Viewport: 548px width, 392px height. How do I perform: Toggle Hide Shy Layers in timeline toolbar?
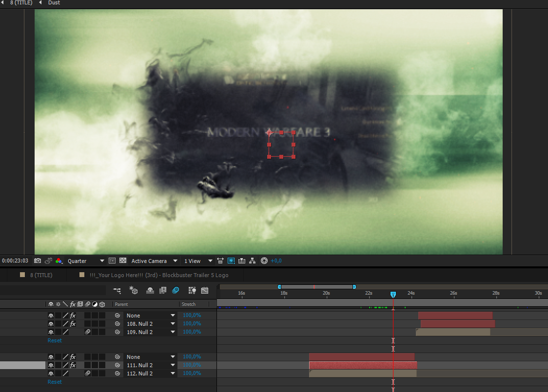pyautogui.click(x=150, y=290)
